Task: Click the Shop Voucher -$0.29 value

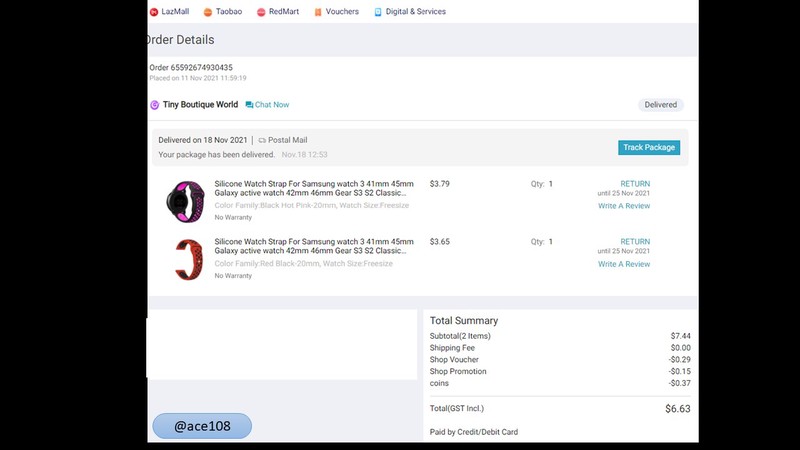Action: pyautogui.click(x=680, y=359)
